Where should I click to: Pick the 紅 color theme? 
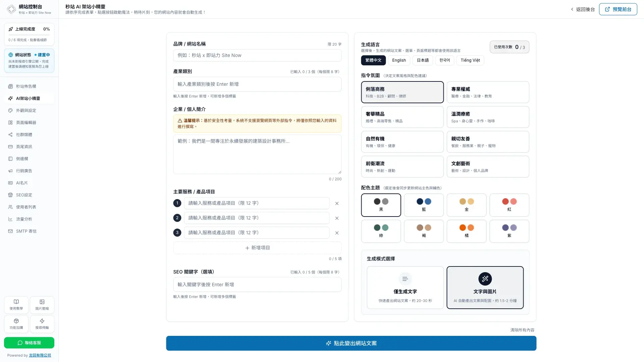pyautogui.click(x=509, y=205)
